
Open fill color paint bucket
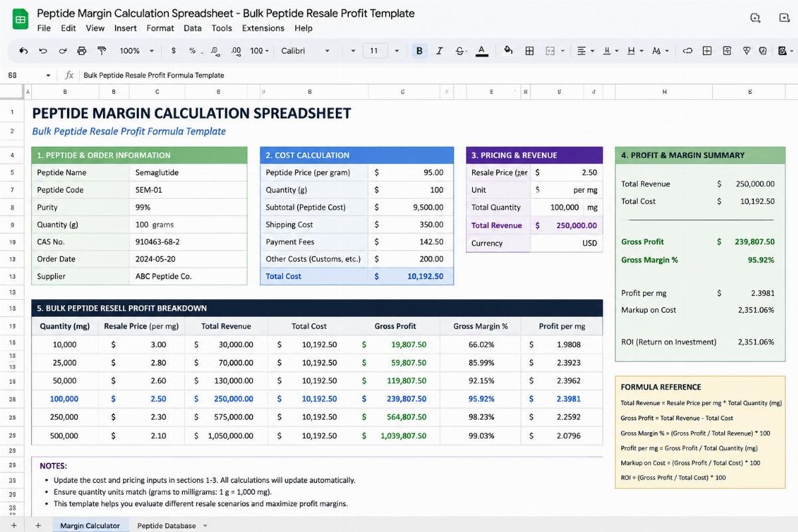(509, 51)
